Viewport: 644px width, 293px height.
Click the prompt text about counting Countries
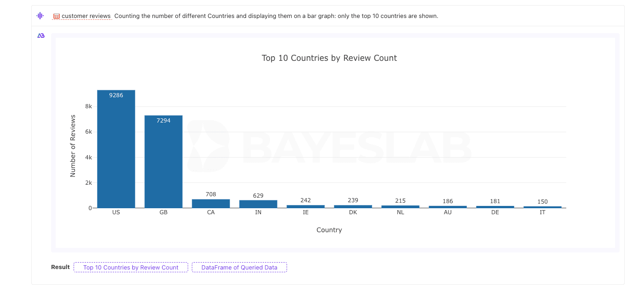pos(276,16)
